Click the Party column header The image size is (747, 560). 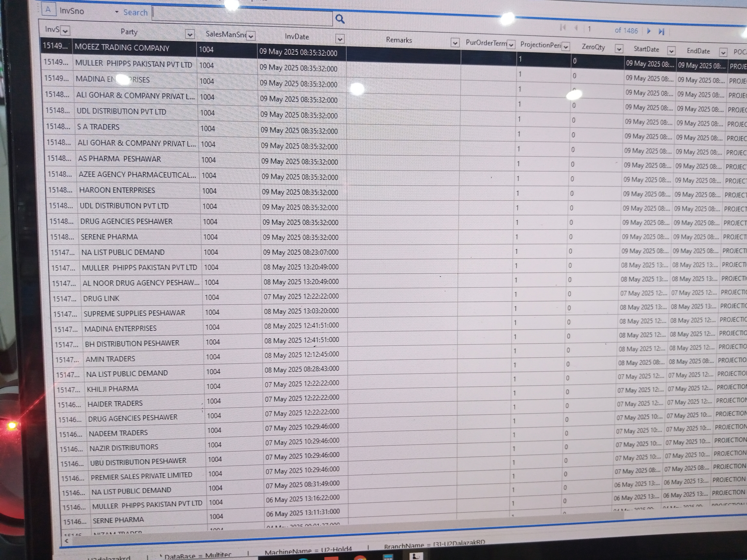click(129, 32)
